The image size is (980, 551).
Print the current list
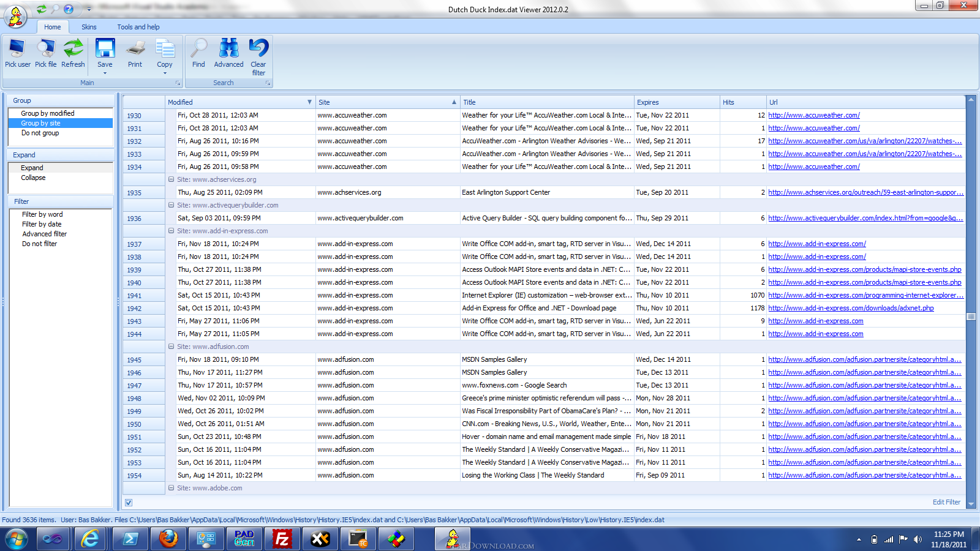tap(135, 48)
